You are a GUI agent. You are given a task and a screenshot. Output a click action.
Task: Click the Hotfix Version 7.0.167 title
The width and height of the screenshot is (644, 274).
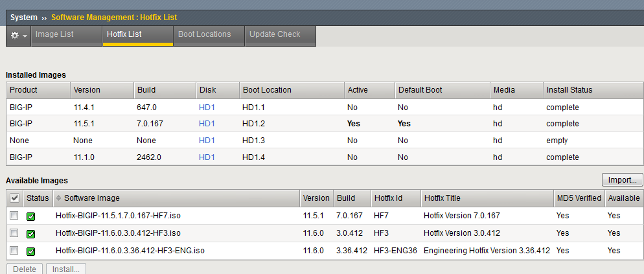[x=462, y=216]
